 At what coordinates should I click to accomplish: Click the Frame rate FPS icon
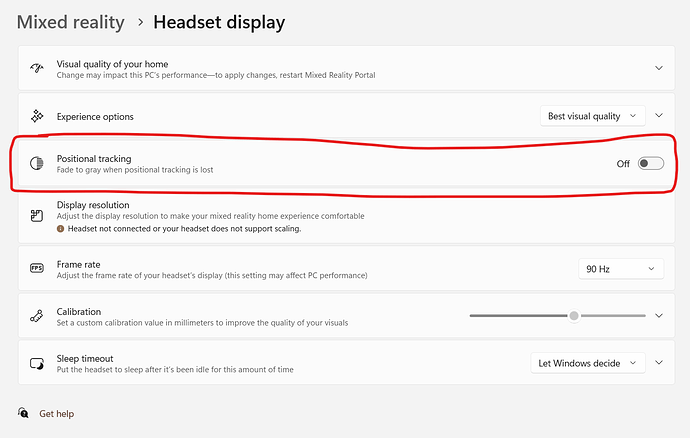coord(37,268)
